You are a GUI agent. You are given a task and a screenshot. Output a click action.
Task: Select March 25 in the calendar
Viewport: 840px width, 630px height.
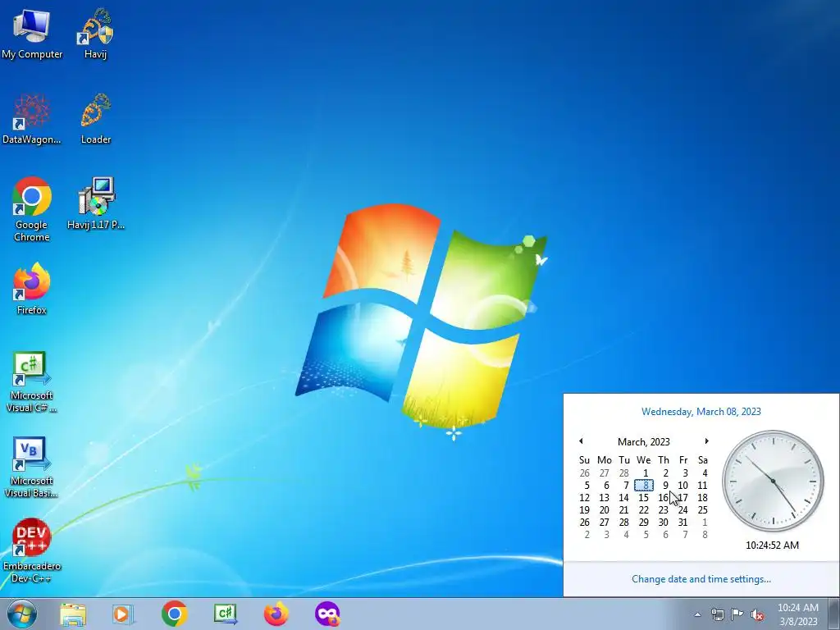702,510
